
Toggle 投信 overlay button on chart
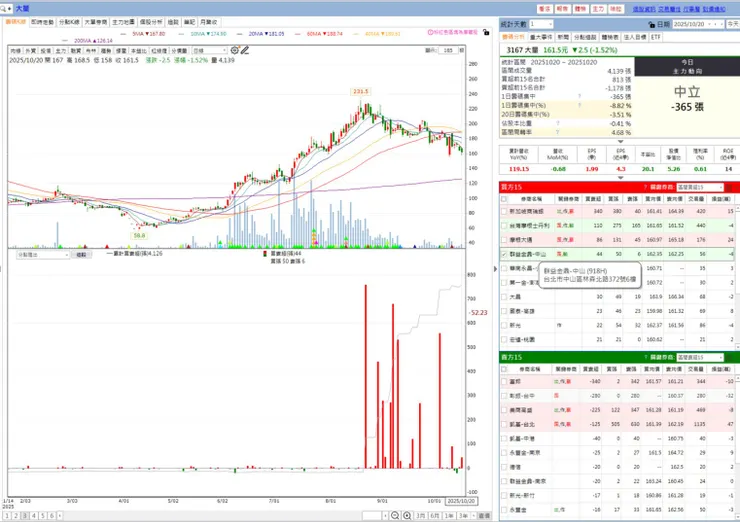46,51
